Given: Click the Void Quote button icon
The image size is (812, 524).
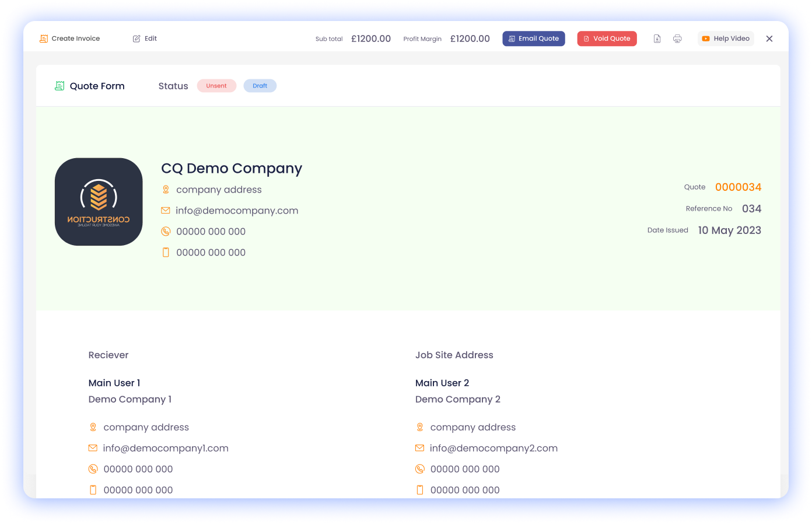Looking at the screenshot, I should tap(586, 39).
